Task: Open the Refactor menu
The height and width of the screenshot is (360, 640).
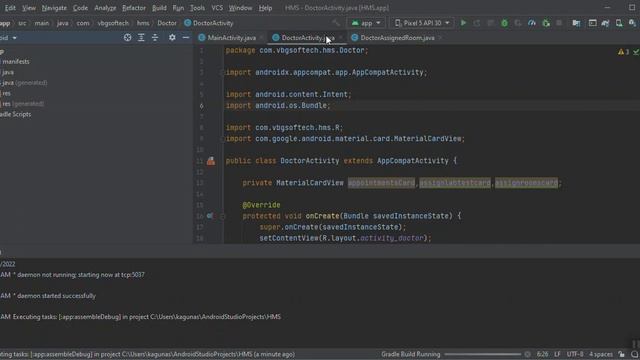Action: (x=133, y=8)
